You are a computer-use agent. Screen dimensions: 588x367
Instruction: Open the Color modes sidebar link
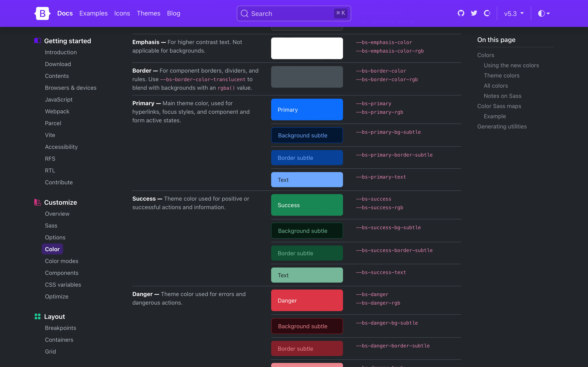(61, 261)
